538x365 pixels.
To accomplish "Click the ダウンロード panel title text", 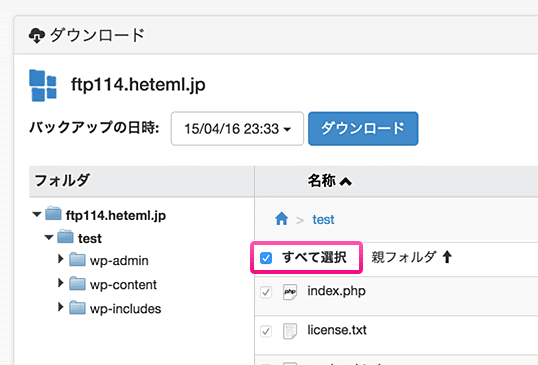I will click(97, 35).
